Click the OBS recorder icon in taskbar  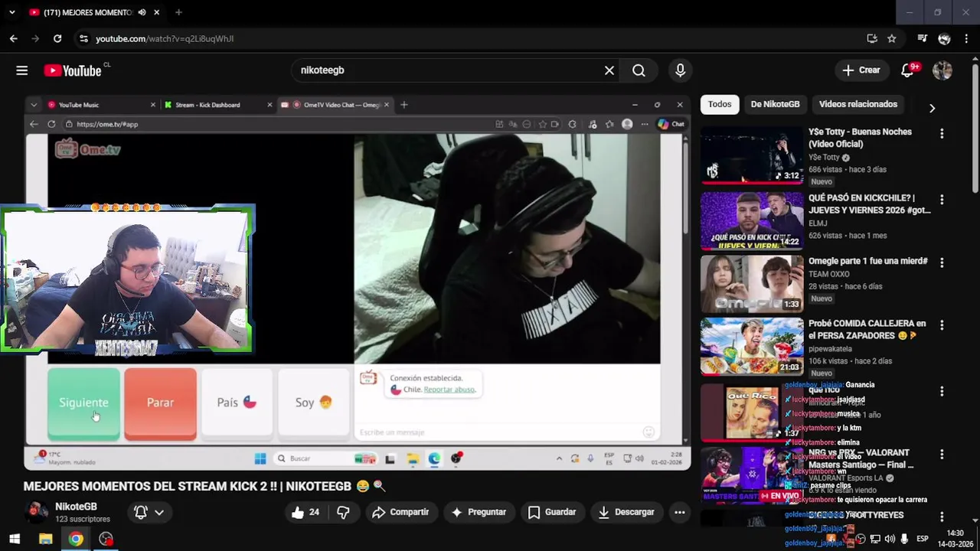106,540
